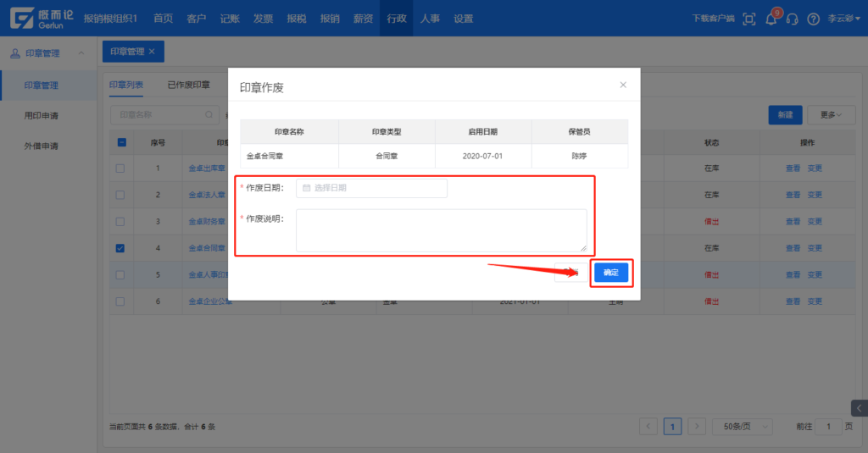The height and width of the screenshot is (453, 868).
Task: Click the 确定 button in dialog
Action: click(611, 272)
